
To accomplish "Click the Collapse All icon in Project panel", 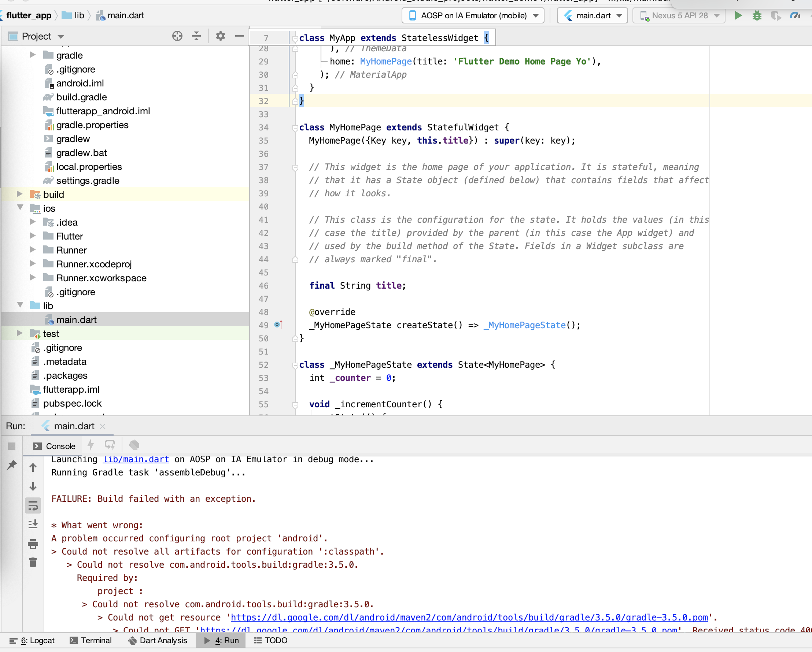I will coord(196,36).
